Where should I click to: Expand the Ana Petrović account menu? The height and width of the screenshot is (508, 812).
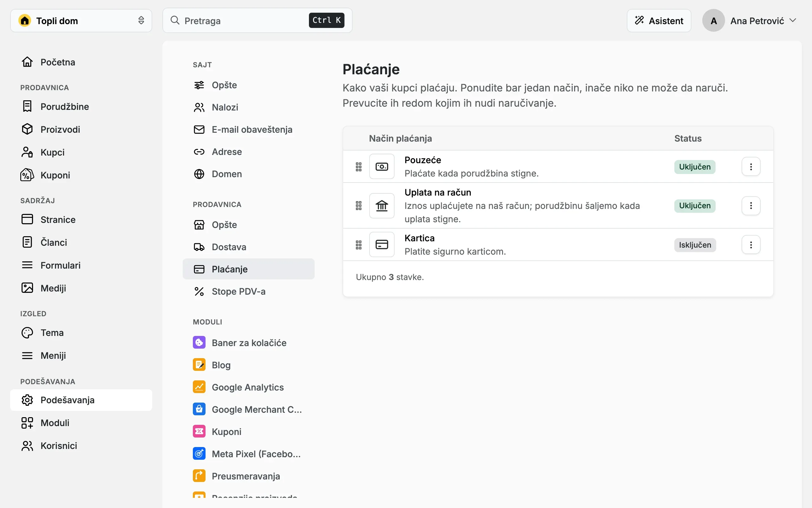point(749,21)
